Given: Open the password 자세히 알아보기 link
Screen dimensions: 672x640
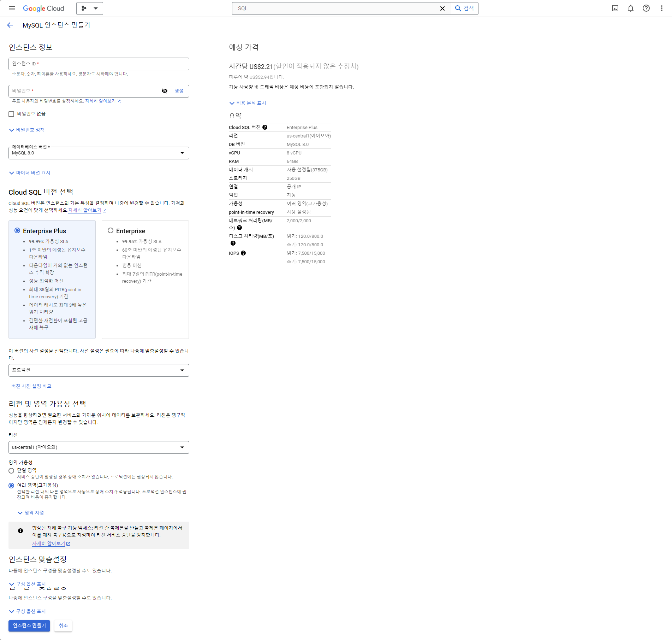Looking at the screenshot, I should point(100,101).
